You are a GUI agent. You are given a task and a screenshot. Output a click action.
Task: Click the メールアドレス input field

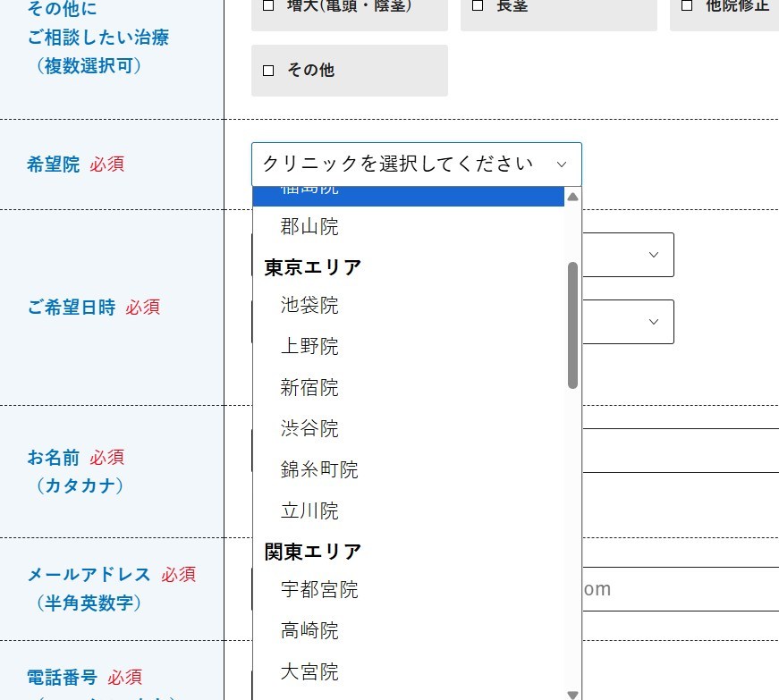[681, 589]
